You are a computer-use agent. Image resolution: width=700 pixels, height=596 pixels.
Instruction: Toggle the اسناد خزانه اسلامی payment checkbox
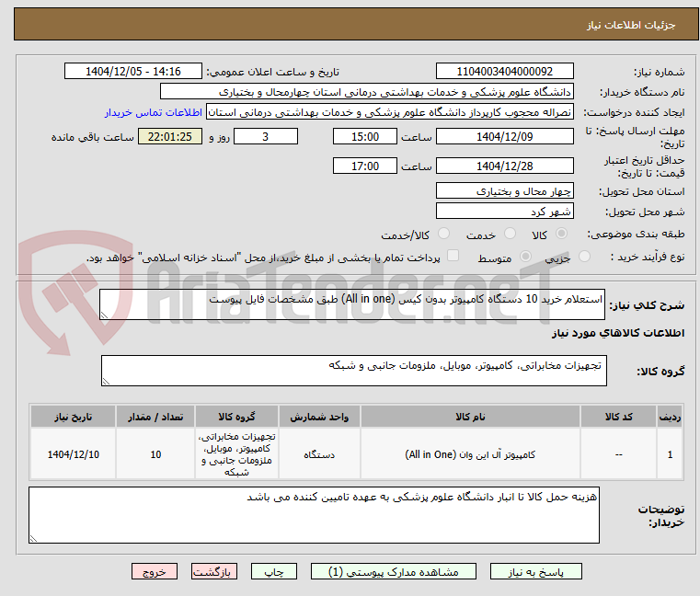[x=453, y=256]
